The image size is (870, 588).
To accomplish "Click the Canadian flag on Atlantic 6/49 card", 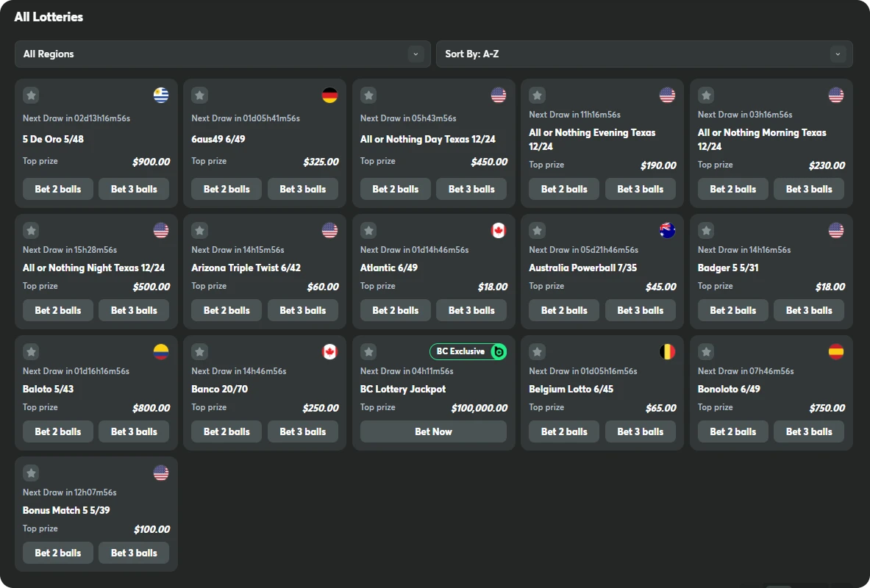I will 499,231.
